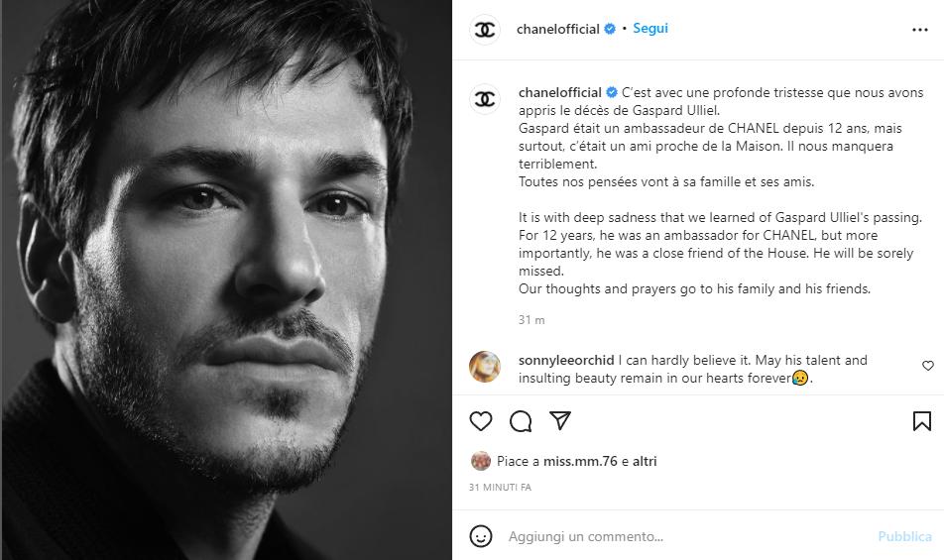Open sonnyleeorchid username link
Viewport: 944px width, 560px height.
(566, 361)
